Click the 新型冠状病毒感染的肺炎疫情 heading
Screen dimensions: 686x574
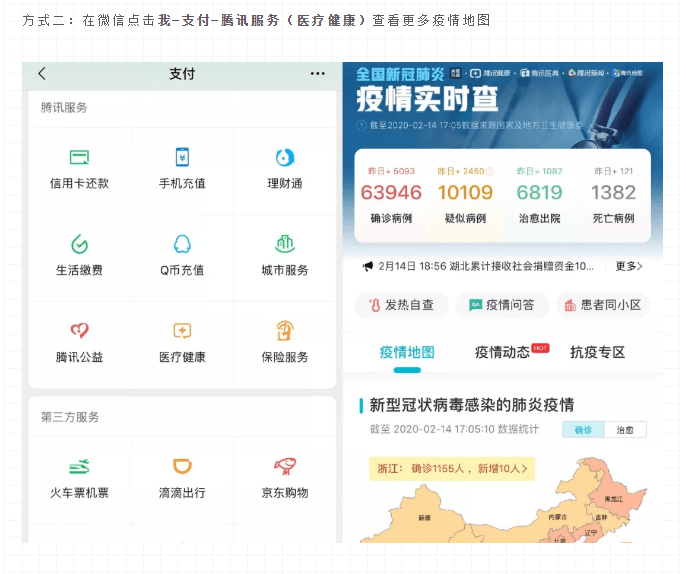[x=472, y=405]
